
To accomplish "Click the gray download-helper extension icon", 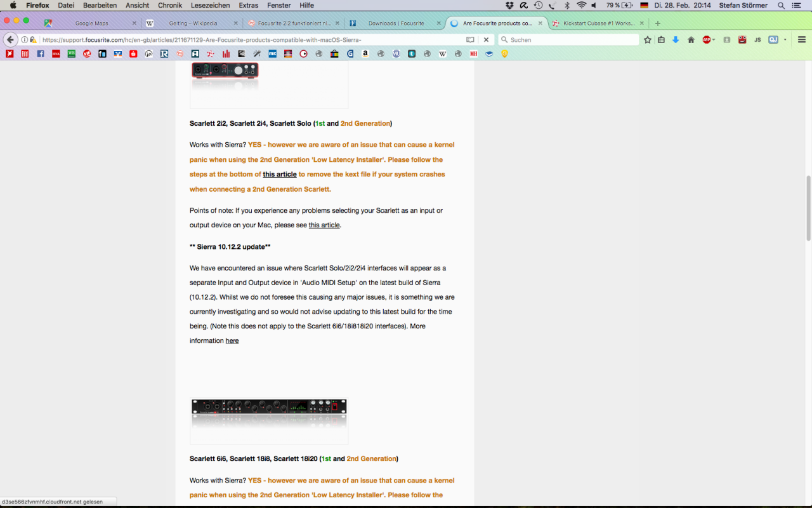I will click(x=727, y=39).
